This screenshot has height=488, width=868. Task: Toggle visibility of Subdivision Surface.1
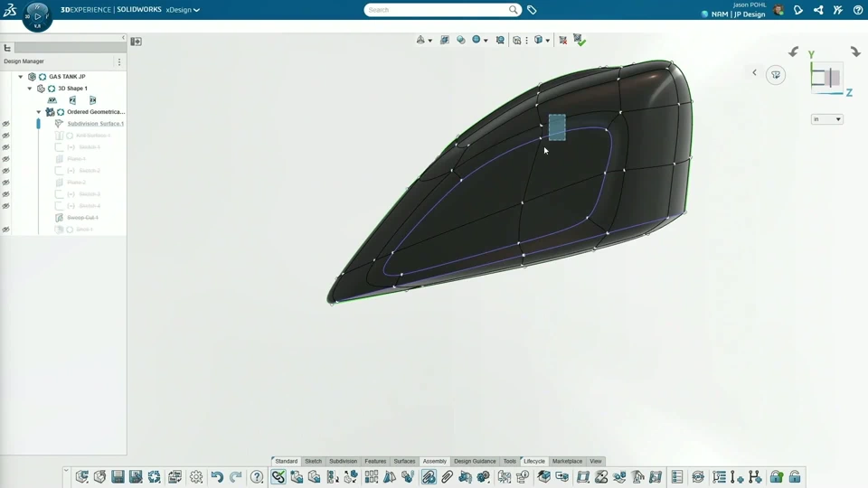(x=5, y=124)
